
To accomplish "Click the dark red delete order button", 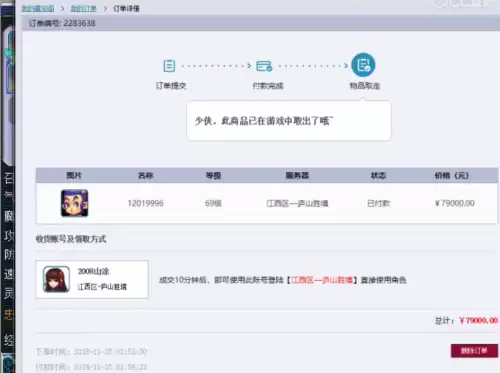I will click(x=474, y=351).
